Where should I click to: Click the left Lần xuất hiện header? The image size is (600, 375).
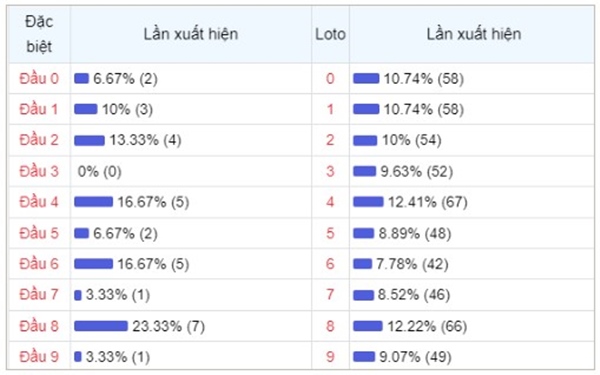coord(191,34)
